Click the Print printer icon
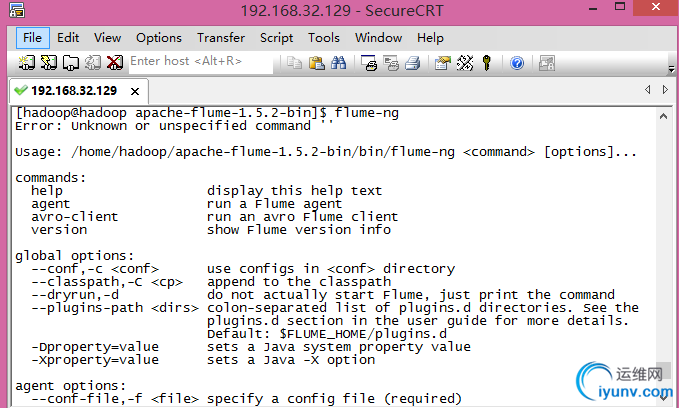Screen dimensions: 679x408 tap(413, 63)
